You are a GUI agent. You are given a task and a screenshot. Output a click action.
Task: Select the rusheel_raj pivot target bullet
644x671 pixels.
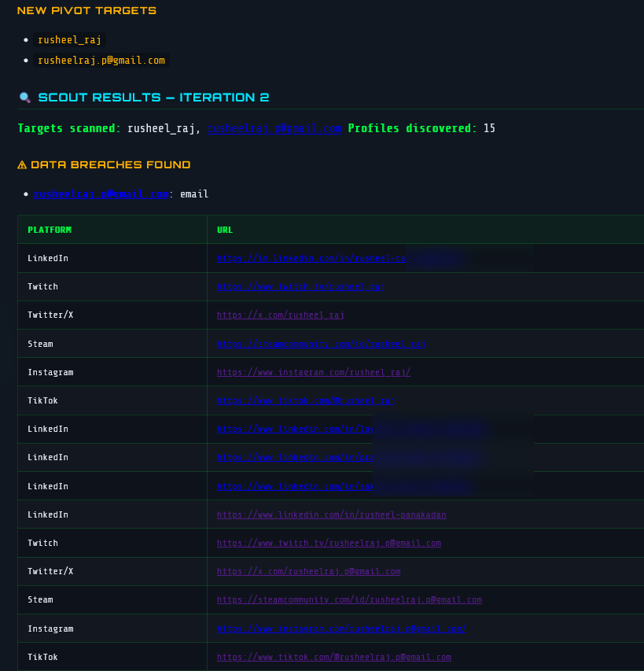pos(69,39)
